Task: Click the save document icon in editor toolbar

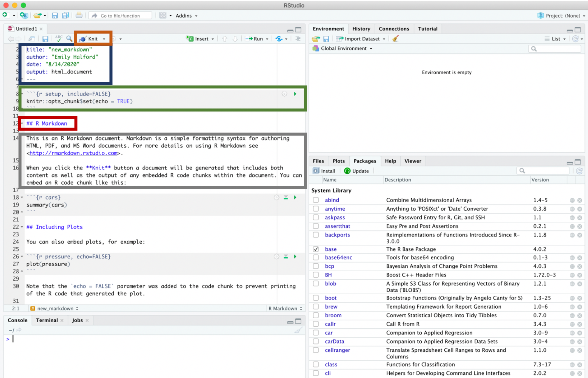Action: click(45, 39)
